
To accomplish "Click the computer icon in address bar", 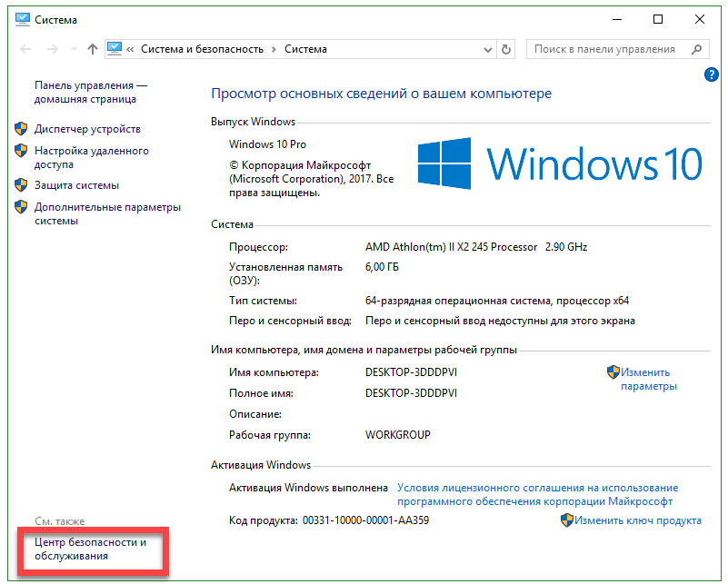I will [115, 48].
